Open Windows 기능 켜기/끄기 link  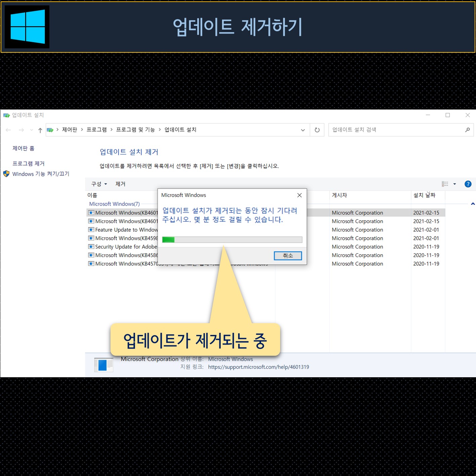(x=41, y=174)
